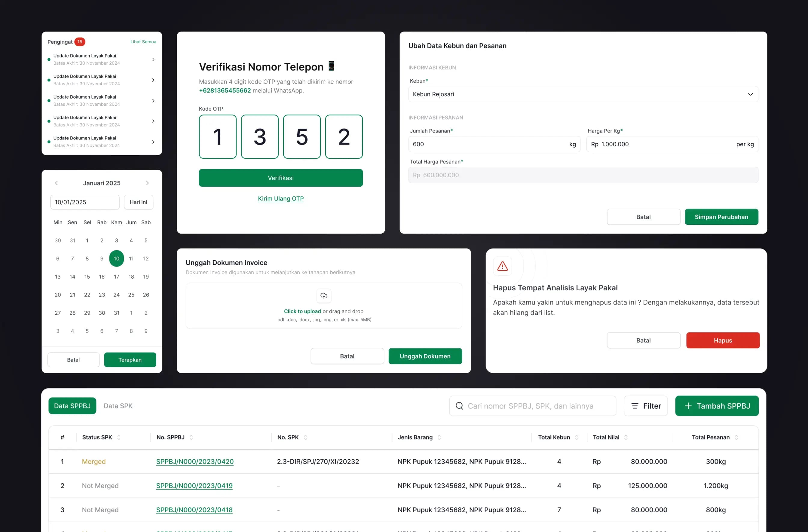Viewport: 808px width, 532px height.
Task: Click the search magnifier icon
Action: 459,406
